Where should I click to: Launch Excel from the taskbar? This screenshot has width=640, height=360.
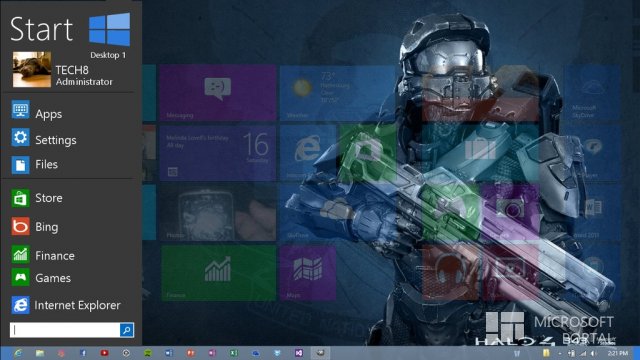coord(233,353)
